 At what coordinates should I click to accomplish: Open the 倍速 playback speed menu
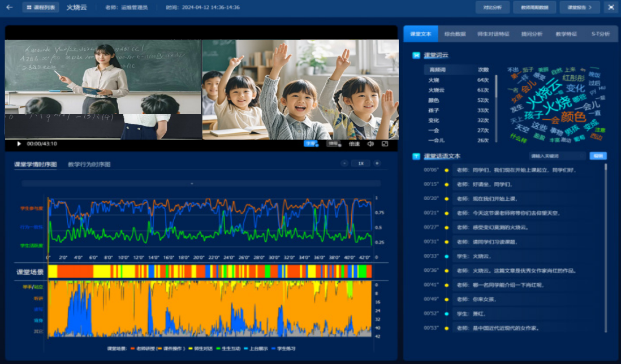point(354,144)
